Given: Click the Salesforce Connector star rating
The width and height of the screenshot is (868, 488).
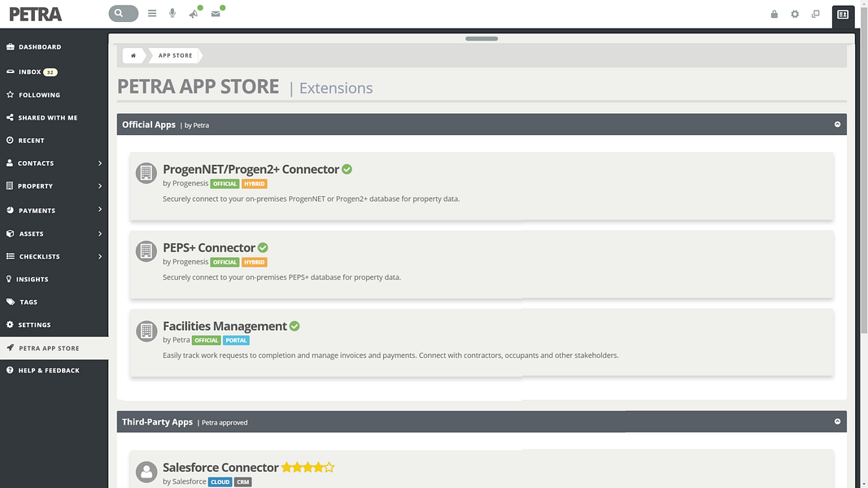Looking at the screenshot, I should (308, 468).
